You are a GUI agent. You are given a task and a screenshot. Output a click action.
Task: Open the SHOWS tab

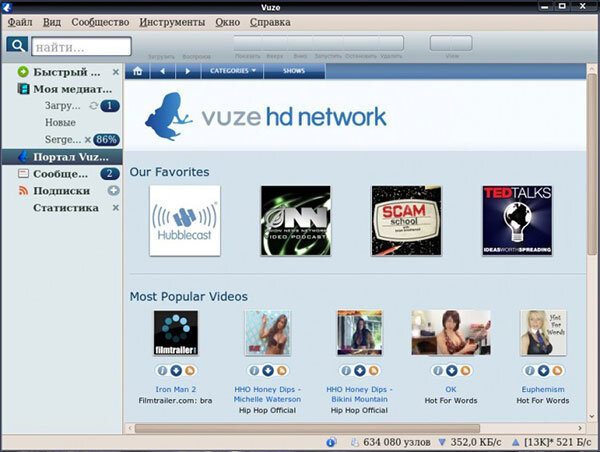[294, 71]
